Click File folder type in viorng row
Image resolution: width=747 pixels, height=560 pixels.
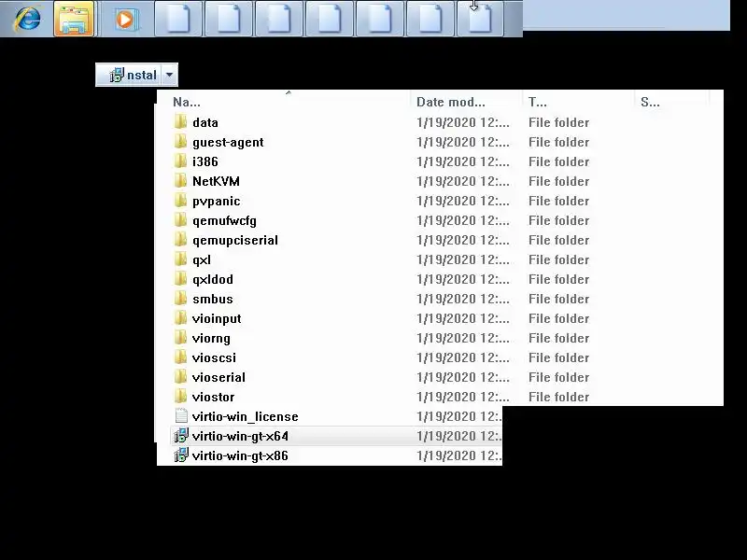558,338
